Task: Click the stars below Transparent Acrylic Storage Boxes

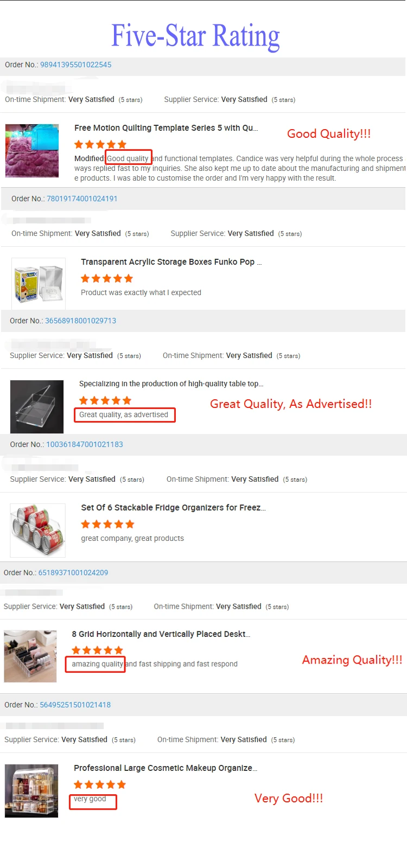Action: pos(107,278)
